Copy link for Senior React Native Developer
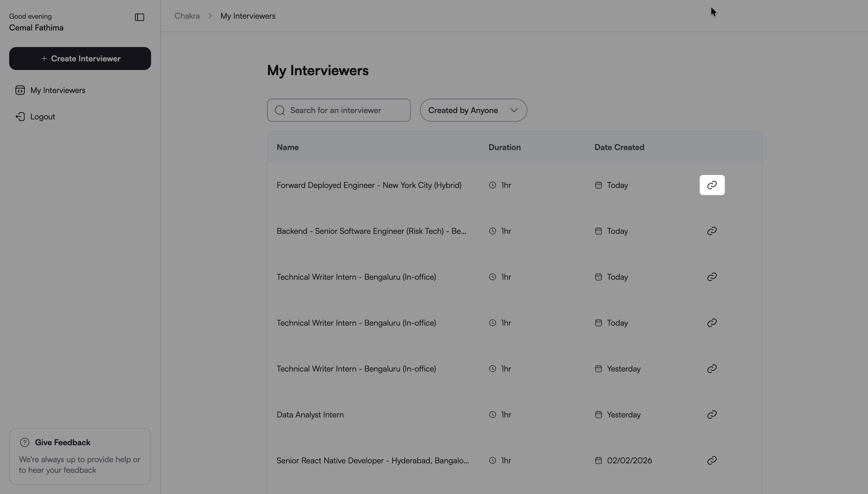868x494 pixels. pos(712,460)
